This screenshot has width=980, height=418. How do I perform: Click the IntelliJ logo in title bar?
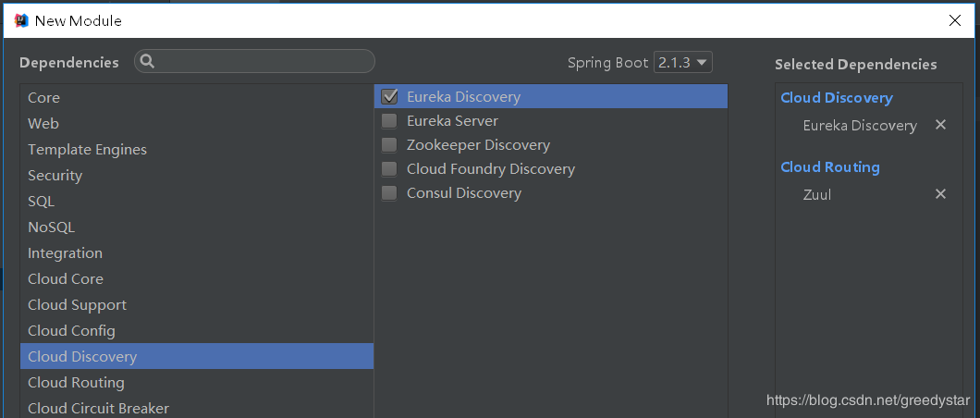[x=21, y=20]
